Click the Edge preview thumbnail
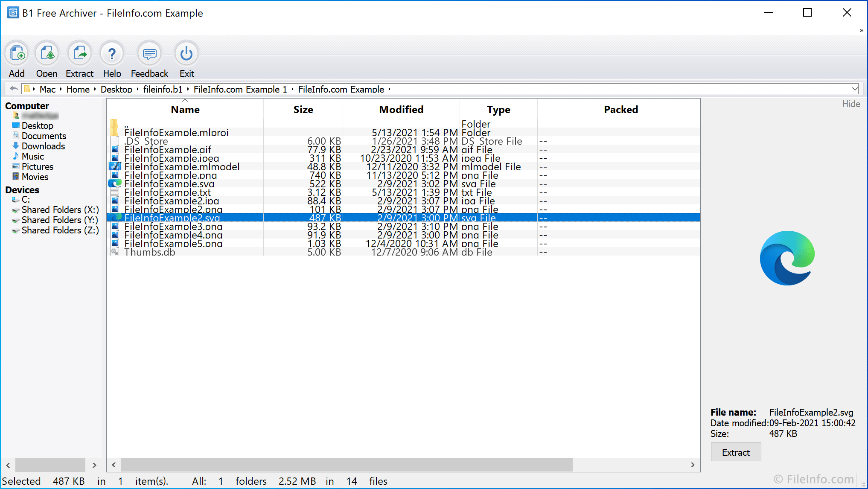The image size is (868, 489). click(787, 258)
